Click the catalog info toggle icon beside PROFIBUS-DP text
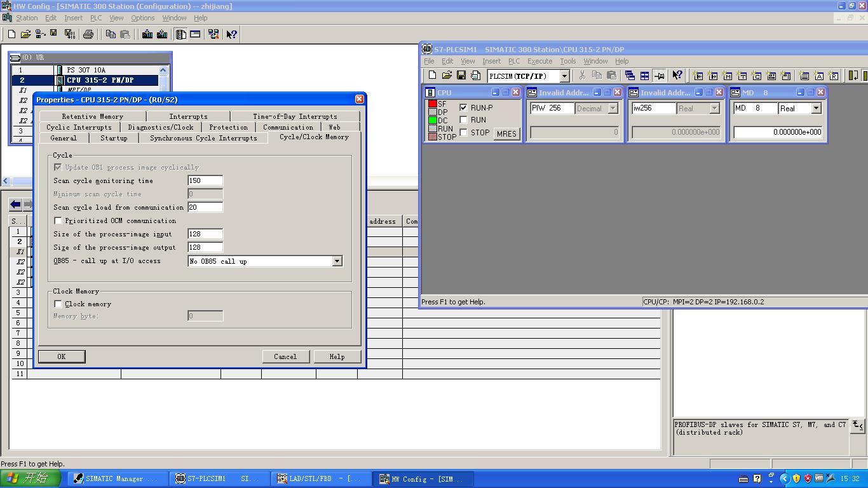This screenshot has width=868, height=488. 858,426
